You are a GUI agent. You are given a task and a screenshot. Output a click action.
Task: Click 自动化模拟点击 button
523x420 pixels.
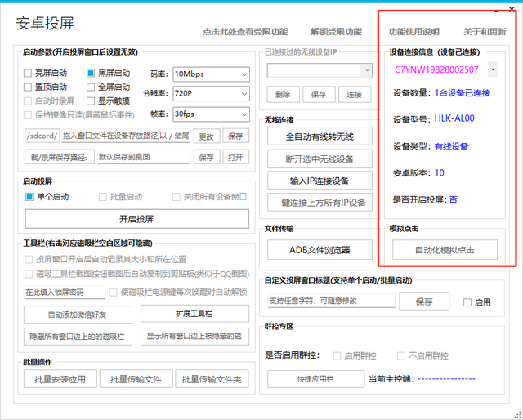coord(445,250)
